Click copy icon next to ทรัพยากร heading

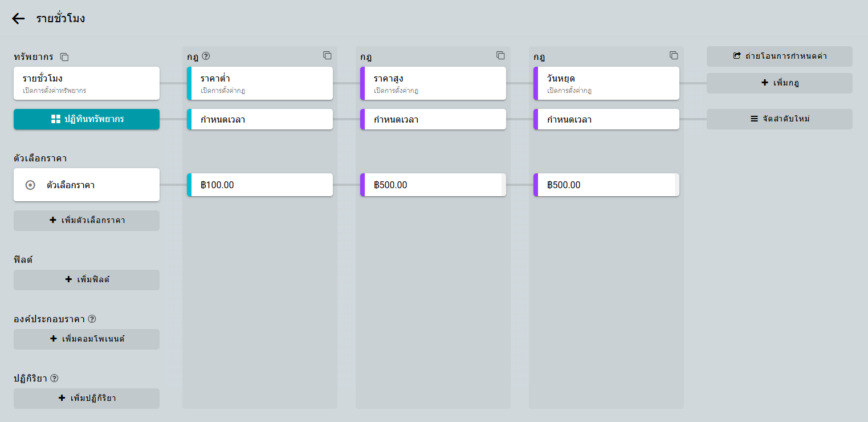[64, 57]
